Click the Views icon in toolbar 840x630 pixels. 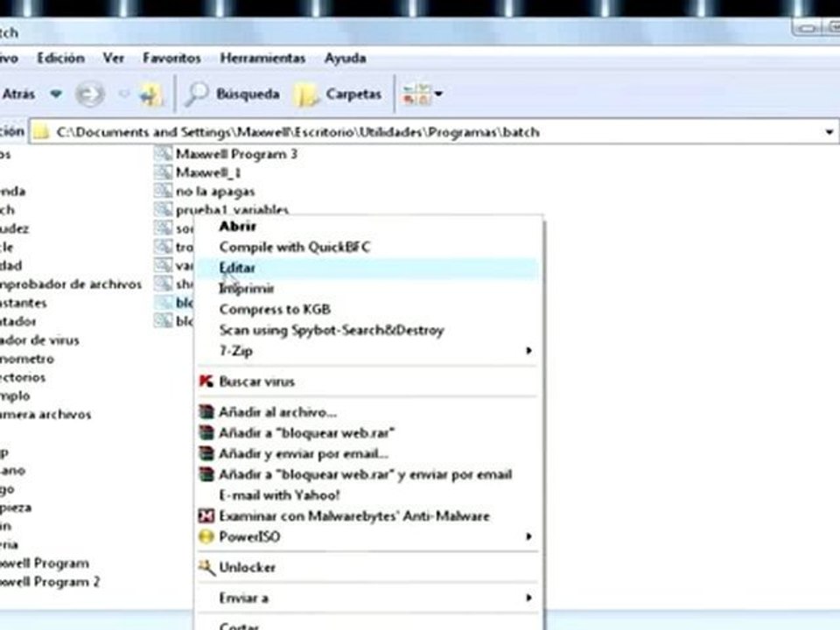click(416, 94)
